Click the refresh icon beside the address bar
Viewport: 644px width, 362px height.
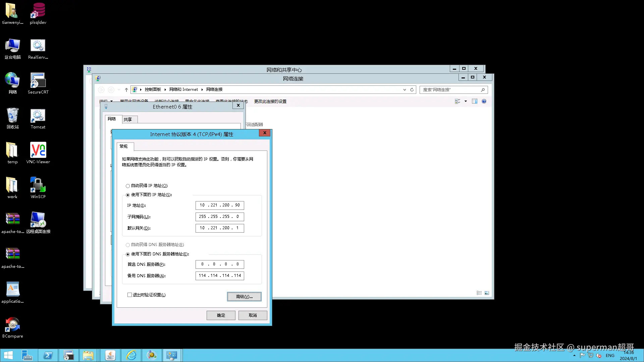tap(412, 89)
